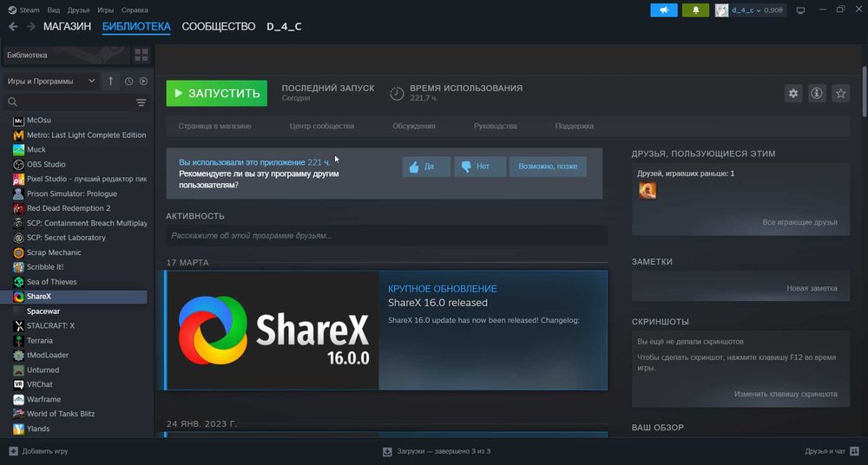Open the Вид menu
Image resolution: width=868 pixels, height=465 pixels.
point(54,10)
